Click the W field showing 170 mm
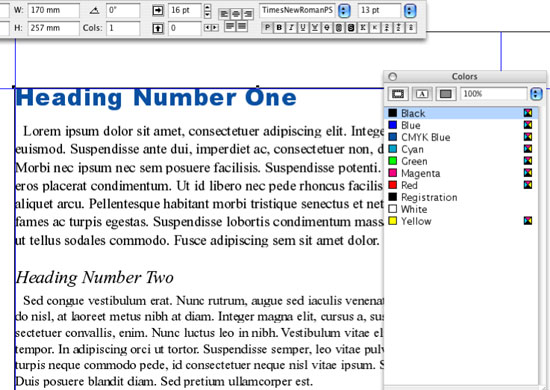Image resolution: width=550 pixels, height=390 pixels. click(53, 10)
